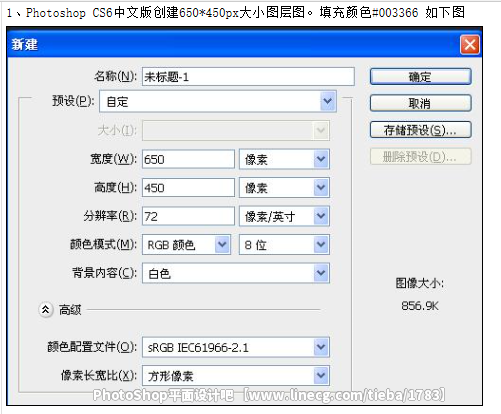Open the 高度 unit dropdown 像素
This screenshot has width=501, height=414.
coord(284,188)
